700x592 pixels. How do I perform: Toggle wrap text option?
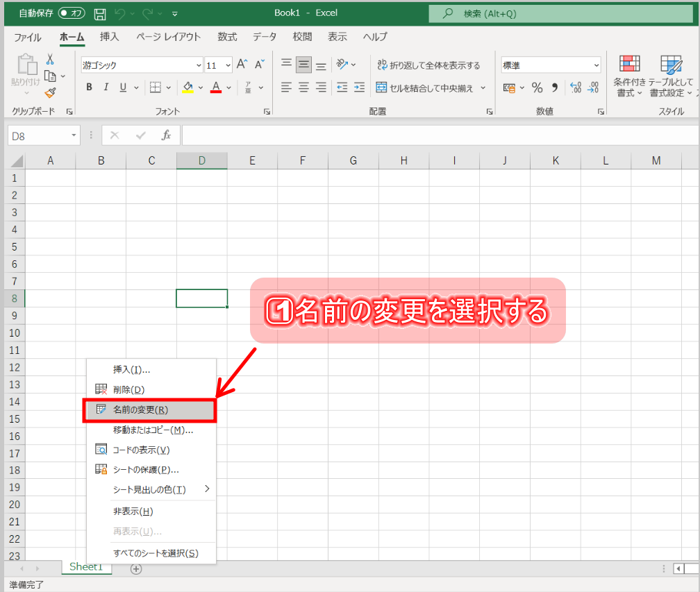(428, 65)
